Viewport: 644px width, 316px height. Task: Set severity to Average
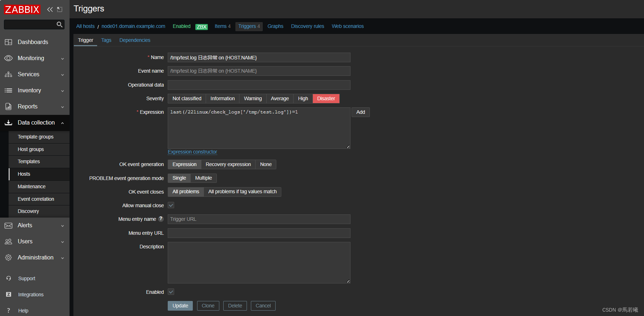click(280, 98)
